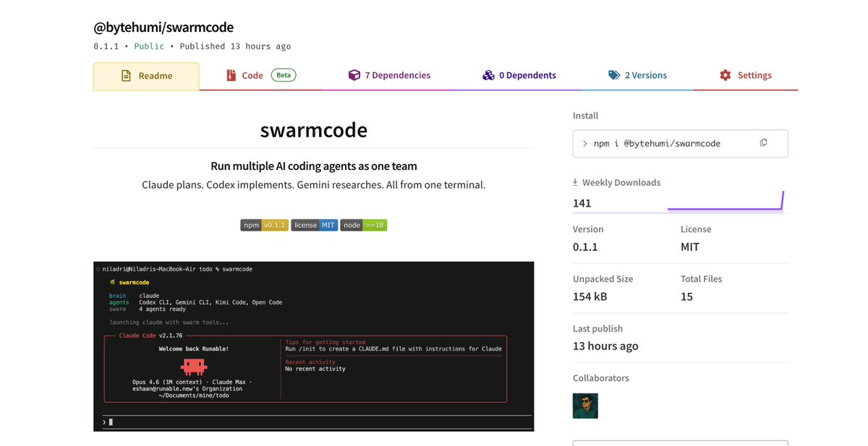This screenshot has height=446, width=868.
Task: Click the Settings gear icon
Action: (x=725, y=75)
